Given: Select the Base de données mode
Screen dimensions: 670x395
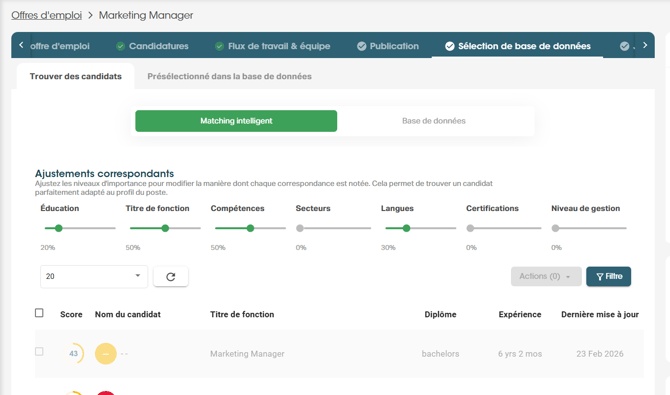Looking at the screenshot, I should click(434, 121).
